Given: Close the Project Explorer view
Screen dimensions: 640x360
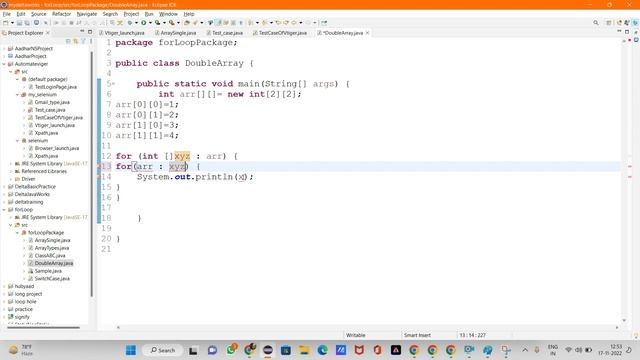Looking at the screenshot, I should (48, 33).
